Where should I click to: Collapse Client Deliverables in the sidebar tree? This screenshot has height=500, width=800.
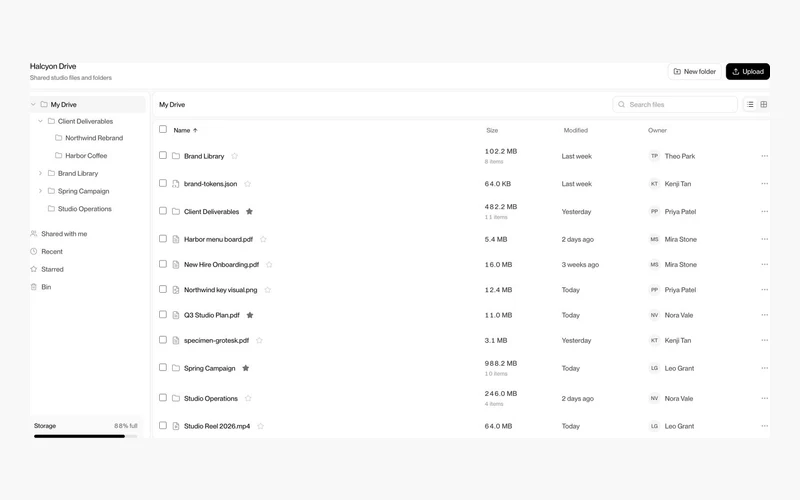40,121
